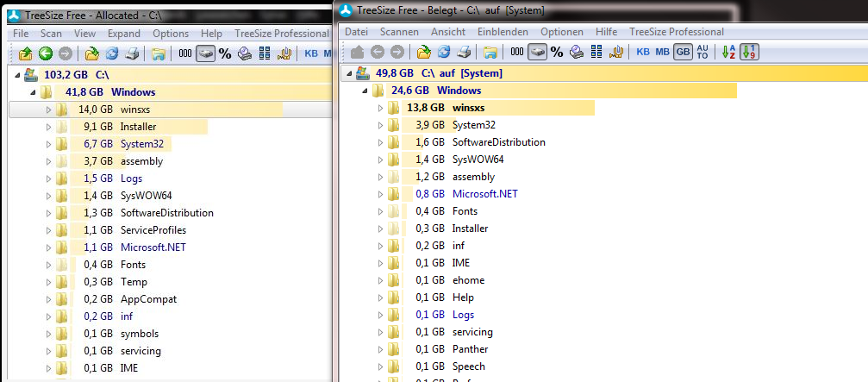Click the disk-with-CD size icon in left window

pyautogui.click(x=245, y=53)
